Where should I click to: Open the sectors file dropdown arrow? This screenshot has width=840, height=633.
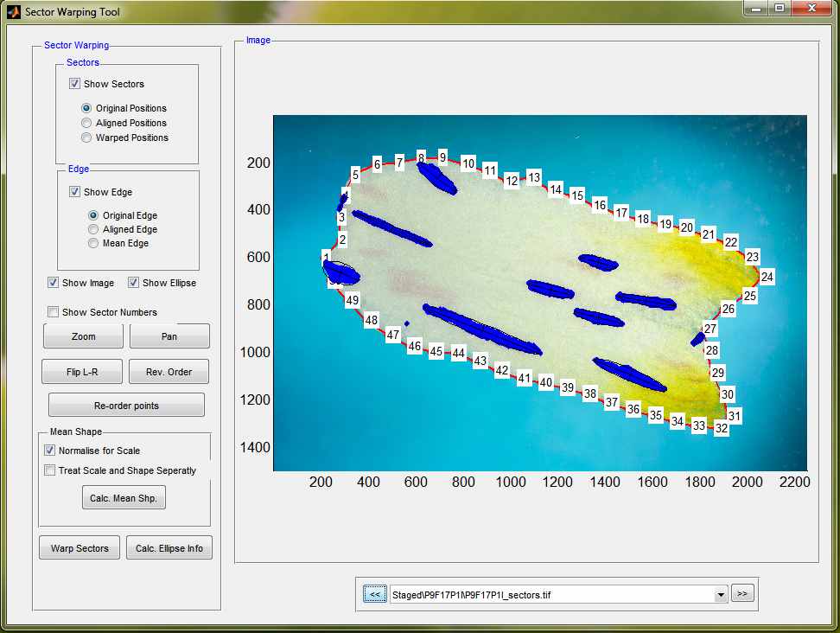[721, 595]
